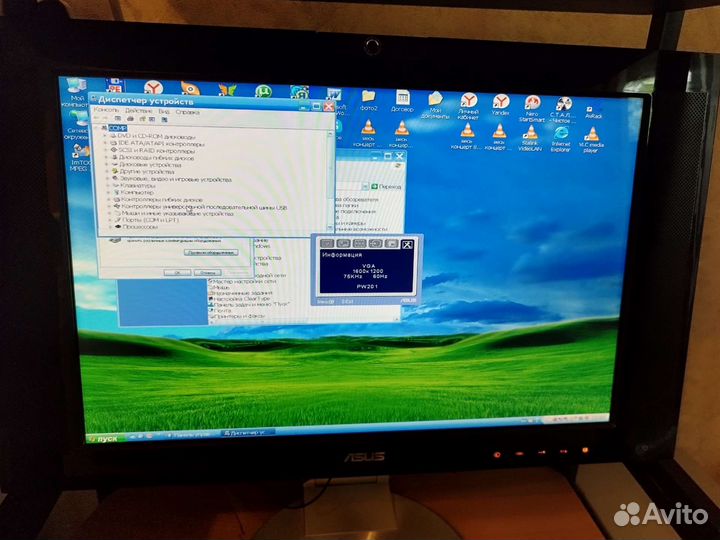Select USB controllers tree row
The height and width of the screenshot is (540, 720).
201,207
